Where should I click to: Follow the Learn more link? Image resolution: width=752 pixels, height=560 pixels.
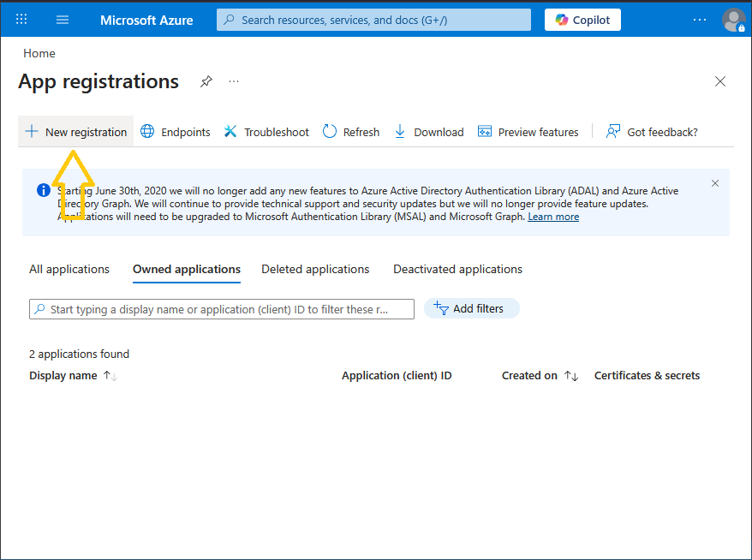(x=553, y=217)
